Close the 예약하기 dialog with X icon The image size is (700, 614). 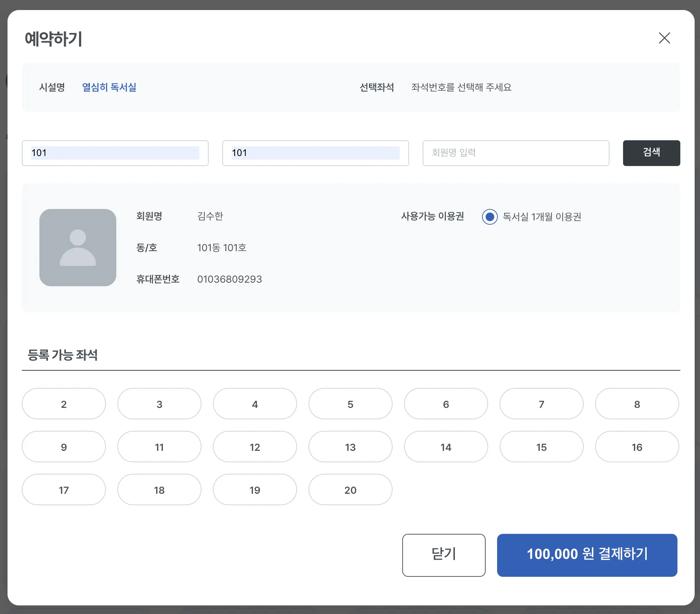(x=664, y=38)
